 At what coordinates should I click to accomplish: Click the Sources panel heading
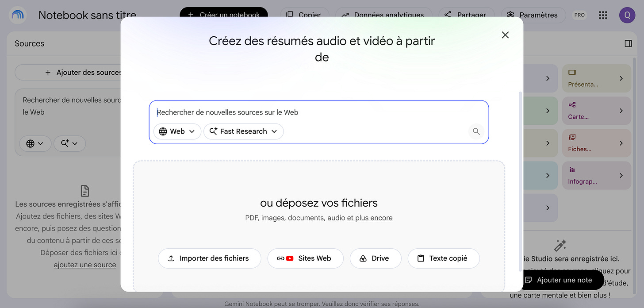click(x=29, y=43)
